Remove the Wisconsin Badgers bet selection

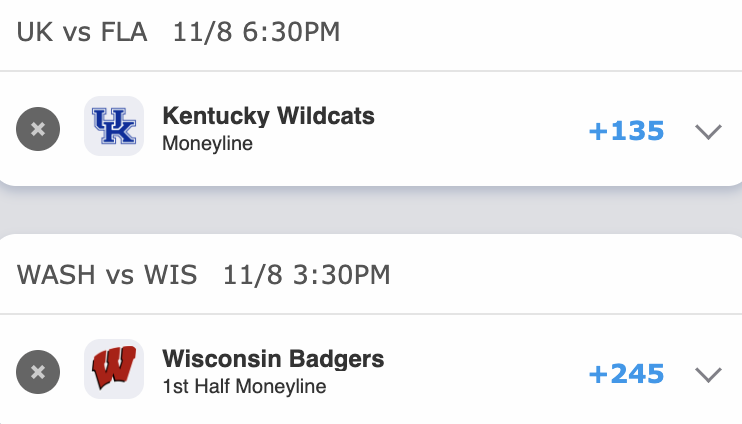pos(38,372)
